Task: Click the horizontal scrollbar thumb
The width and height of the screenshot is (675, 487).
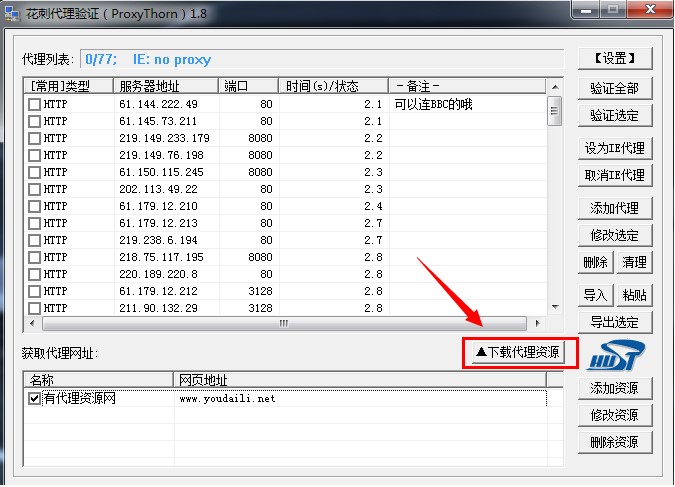Action: coord(284,323)
